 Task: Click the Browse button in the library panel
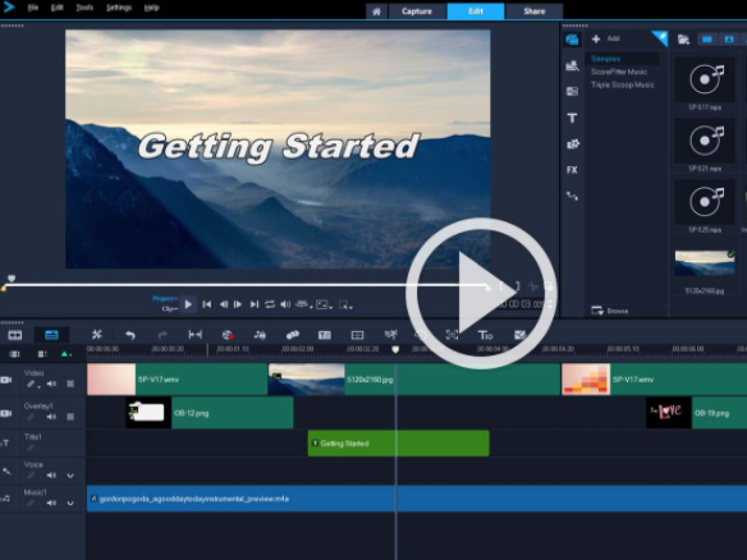click(613, 310)
